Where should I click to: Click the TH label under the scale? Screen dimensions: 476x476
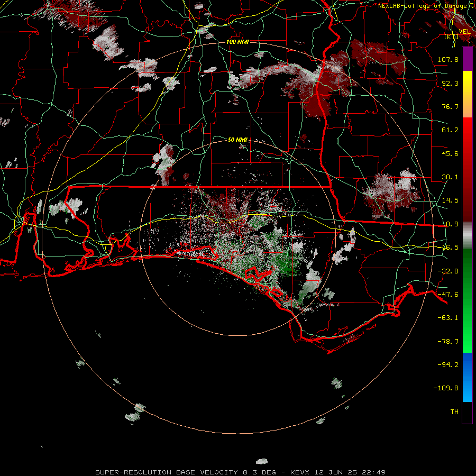[x=454, y=412]
